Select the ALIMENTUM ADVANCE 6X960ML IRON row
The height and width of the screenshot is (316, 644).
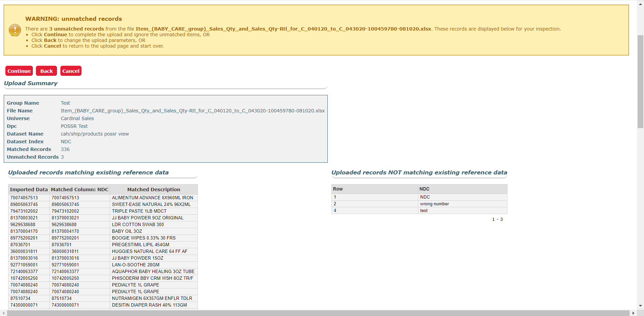[x=152, y=198]
